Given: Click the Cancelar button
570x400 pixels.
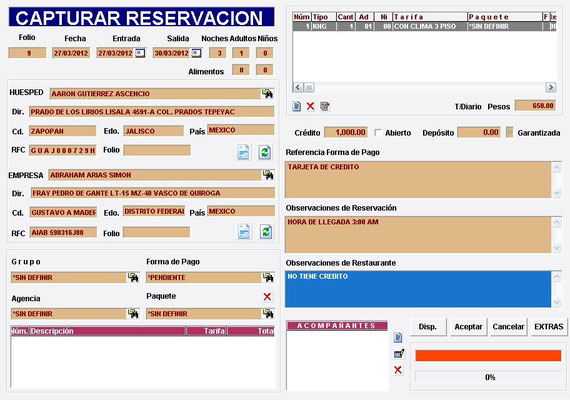Looking at the screenshot, I should pyautogui.click(x=508, y=327).
